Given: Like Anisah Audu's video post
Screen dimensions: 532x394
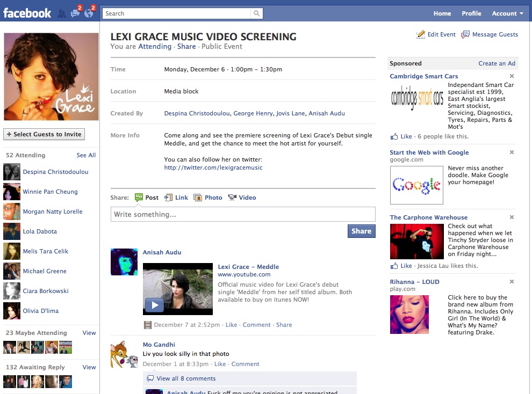Looking at the screenshot, I should [232, 325].
